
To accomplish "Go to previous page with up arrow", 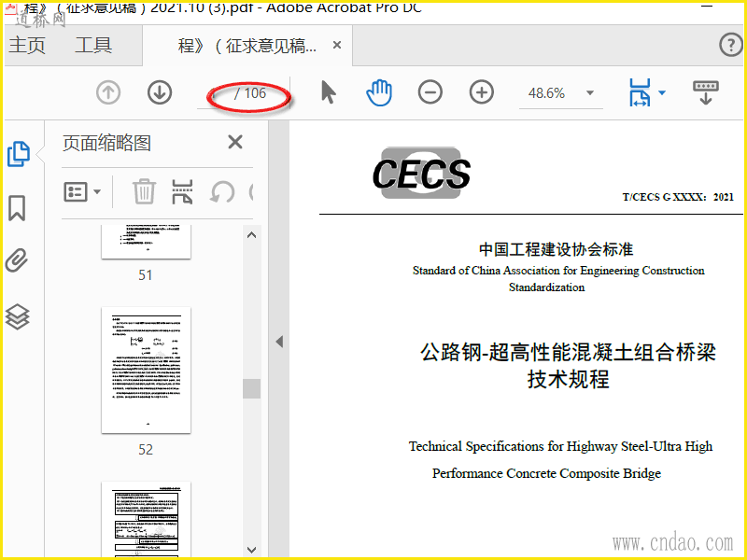I will [x=108, y=92].
